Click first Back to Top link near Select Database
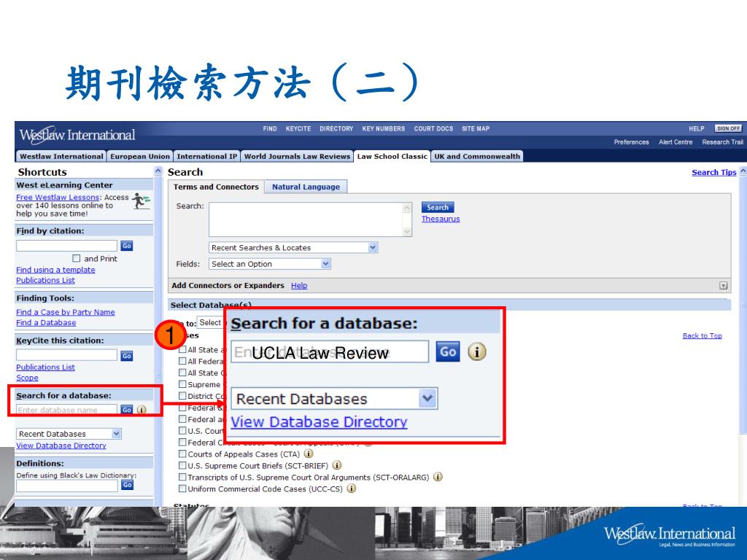The image size is (747, 560). tap(703, 335)
